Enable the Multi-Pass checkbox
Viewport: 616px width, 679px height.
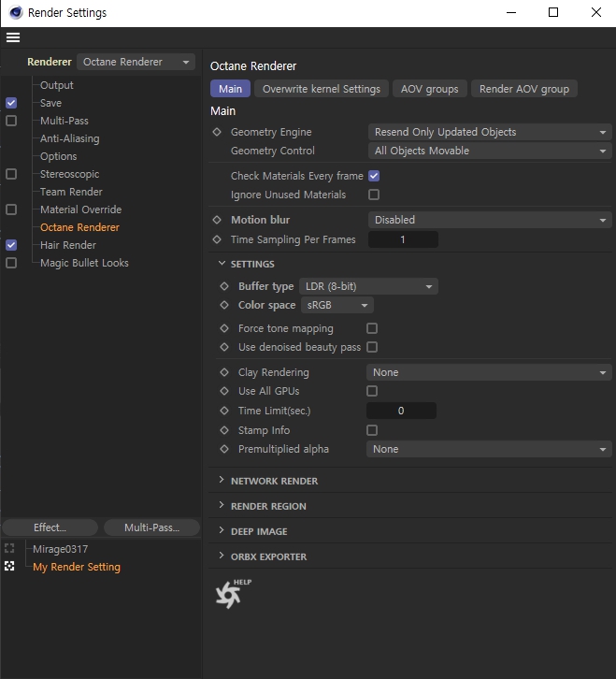(11, 121)
